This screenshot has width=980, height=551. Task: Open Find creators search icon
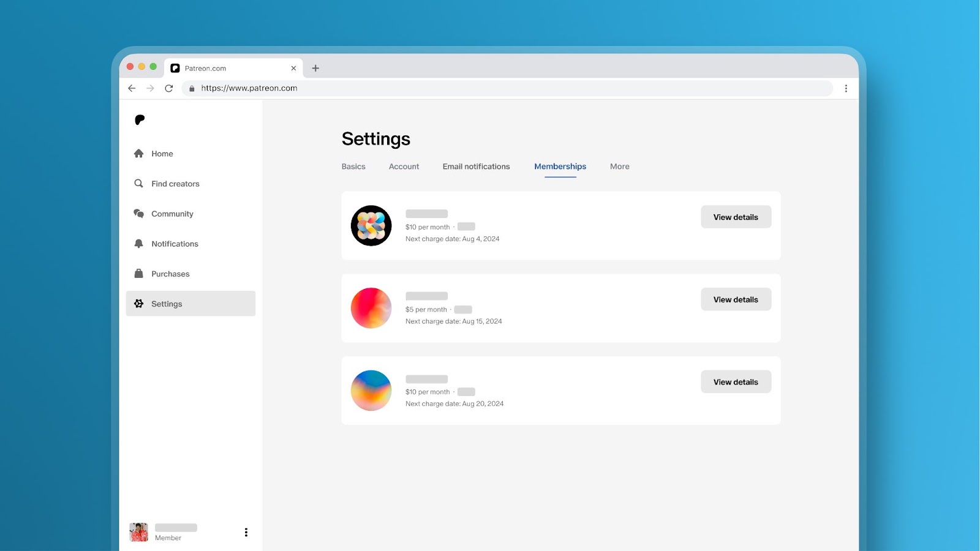(139, 183)
